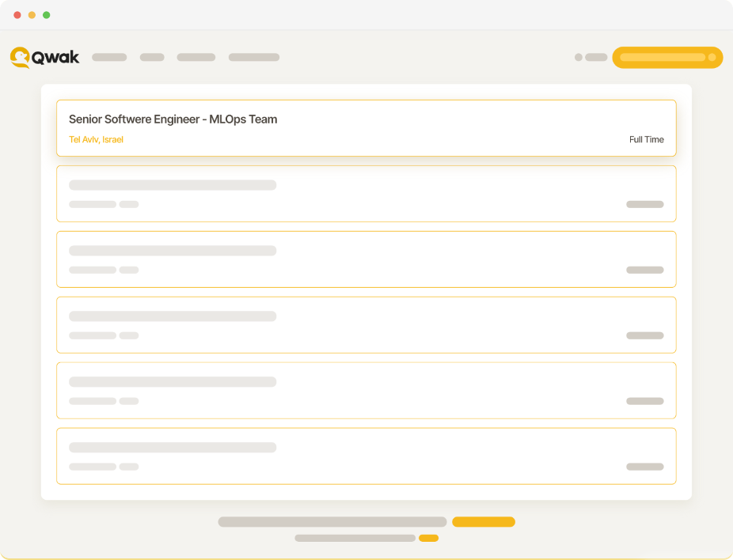Click the green maximize window dot
The image size is (733, 560).
click(46, 15)
